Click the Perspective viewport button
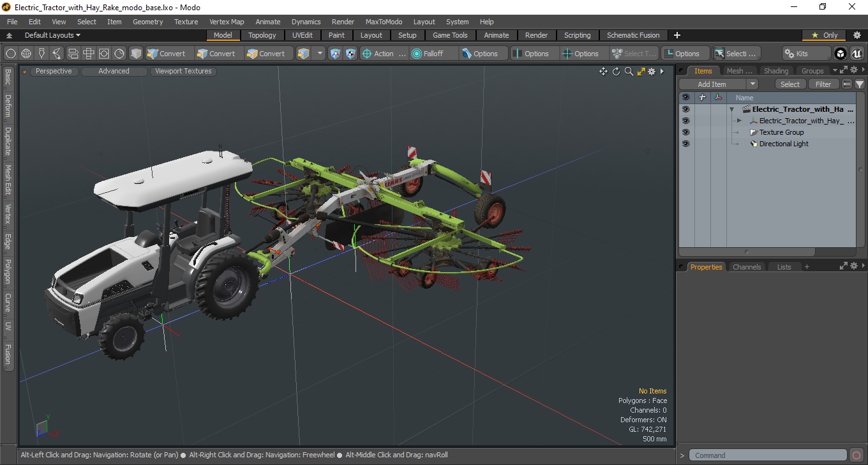The height and width of the screenshot is (465, 868). pyautogui.click(x=54, y=72)
